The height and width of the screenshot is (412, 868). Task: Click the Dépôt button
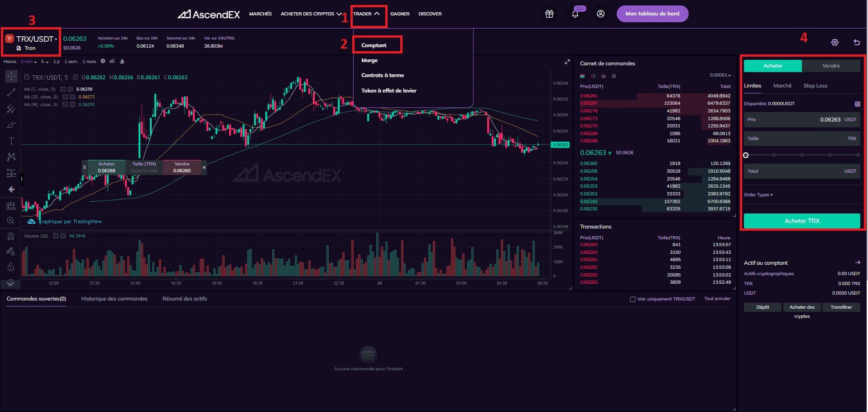point(762,307)
